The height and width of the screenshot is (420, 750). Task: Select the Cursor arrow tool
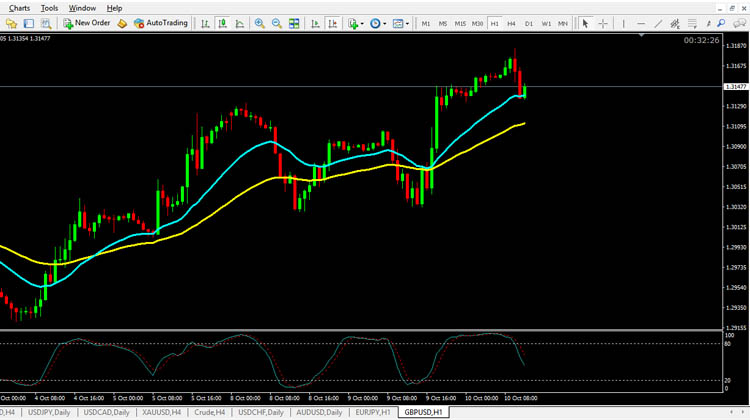[x=585, y=23]
